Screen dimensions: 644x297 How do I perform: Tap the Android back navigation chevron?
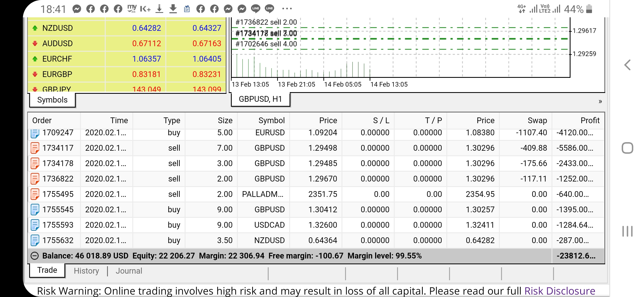pos(627,65)
